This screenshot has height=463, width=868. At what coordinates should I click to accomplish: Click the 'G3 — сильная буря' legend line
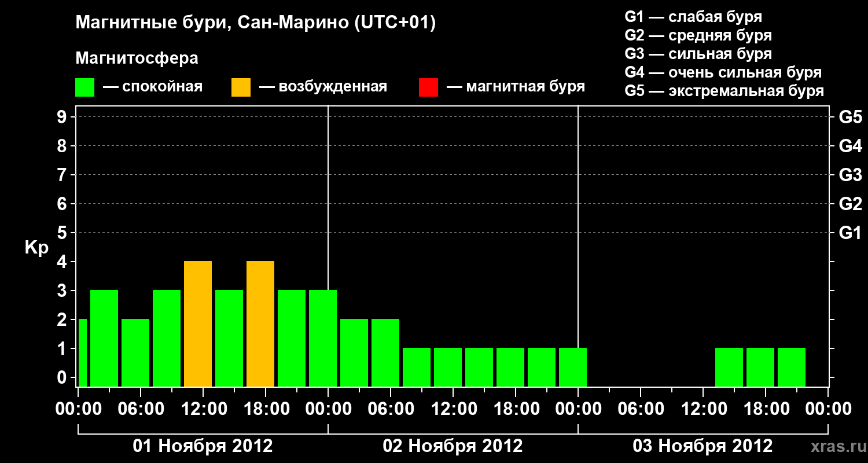698,54
